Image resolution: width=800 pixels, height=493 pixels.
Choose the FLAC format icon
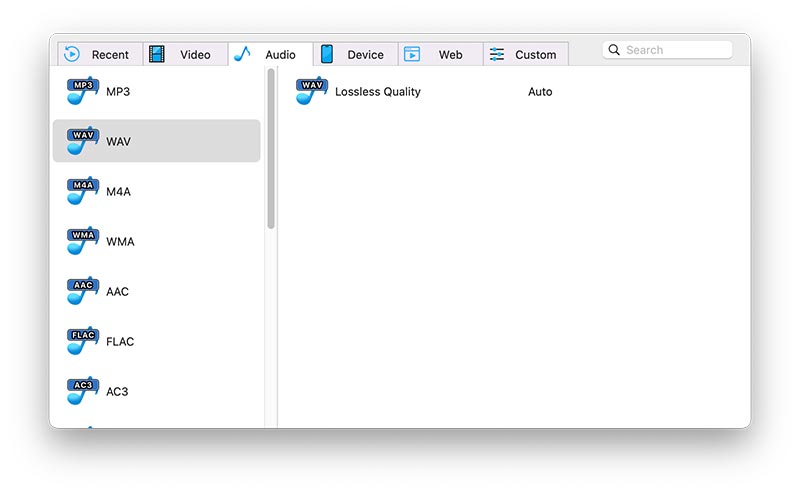[x=83, y=341]
